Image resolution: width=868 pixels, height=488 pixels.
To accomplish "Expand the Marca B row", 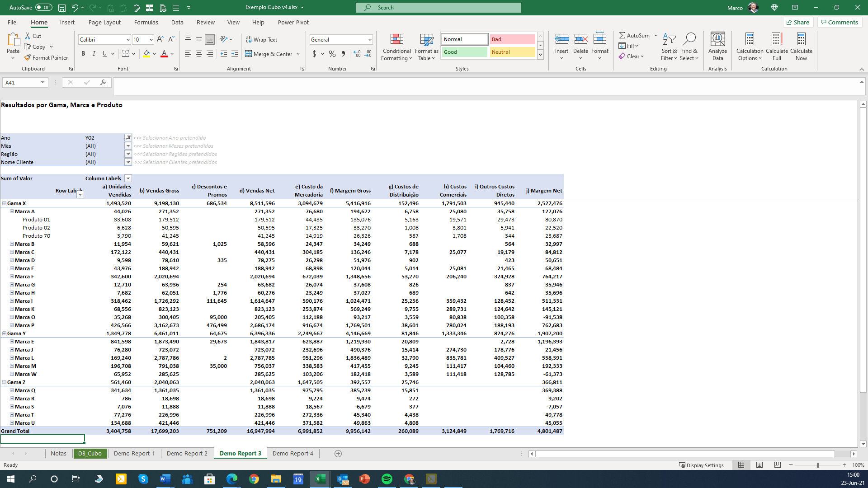I will coord(12,244).
